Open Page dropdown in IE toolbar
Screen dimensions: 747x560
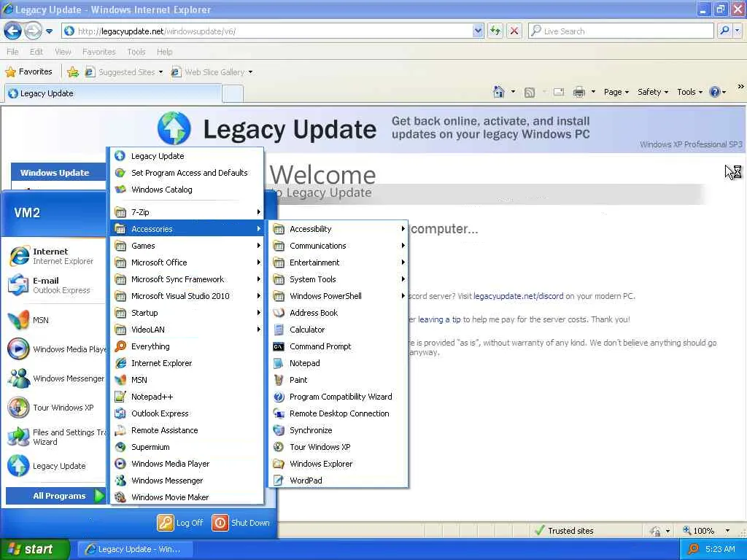(616, 92)
